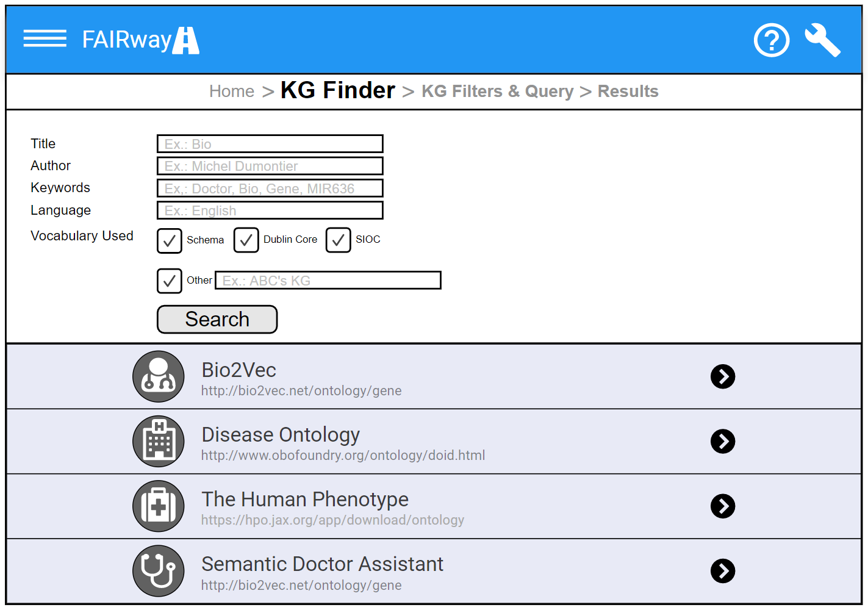868x610 pixels.
Task: Open the wrench settings icon
Action: [x=822, y=40]
